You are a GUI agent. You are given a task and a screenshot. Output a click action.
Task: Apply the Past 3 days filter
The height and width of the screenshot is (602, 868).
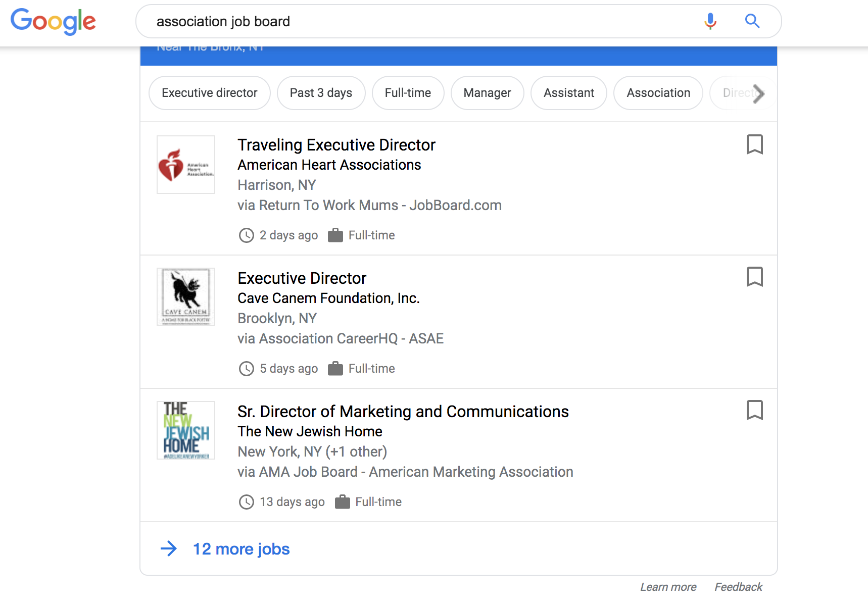(x=321, y=93)
